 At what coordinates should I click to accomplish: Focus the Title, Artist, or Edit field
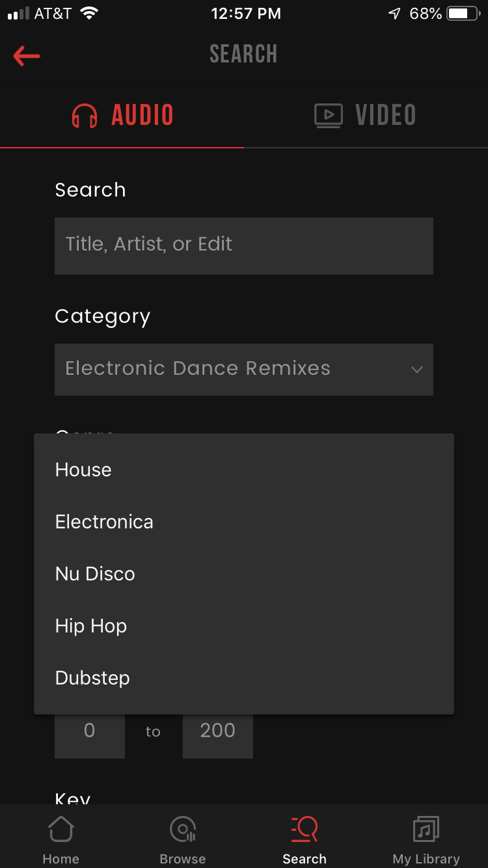point(244,245)
